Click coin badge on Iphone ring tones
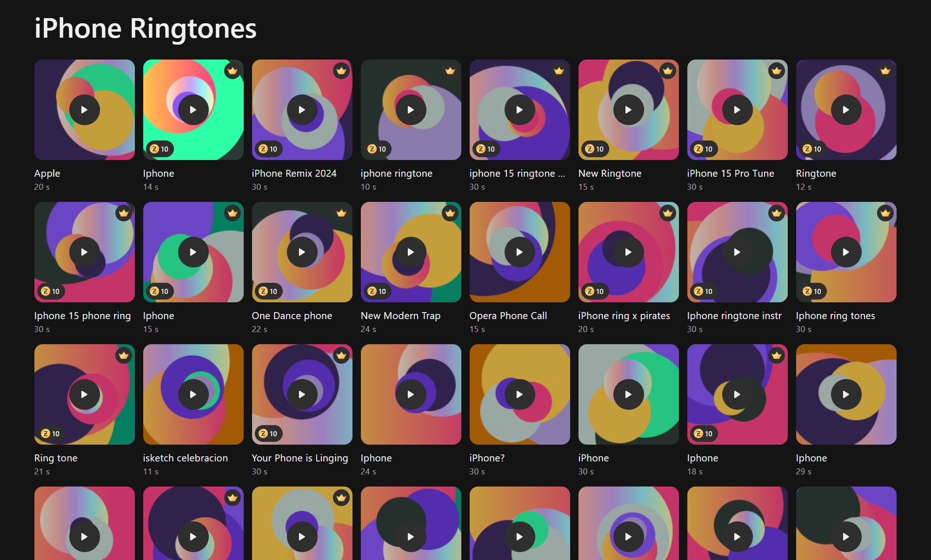This screenshot has width=931, height=560. tap(812, 291)
